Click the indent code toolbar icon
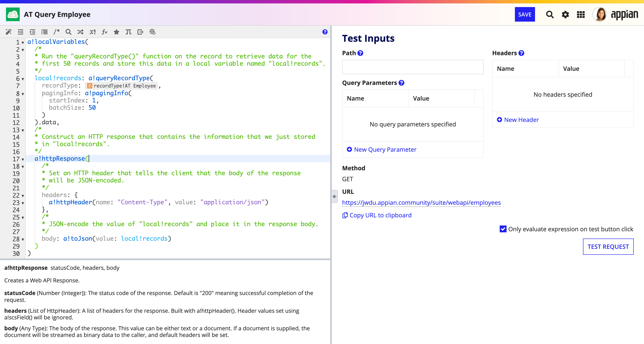Viewport: 644px width, 344px height. tap(33, 32)
